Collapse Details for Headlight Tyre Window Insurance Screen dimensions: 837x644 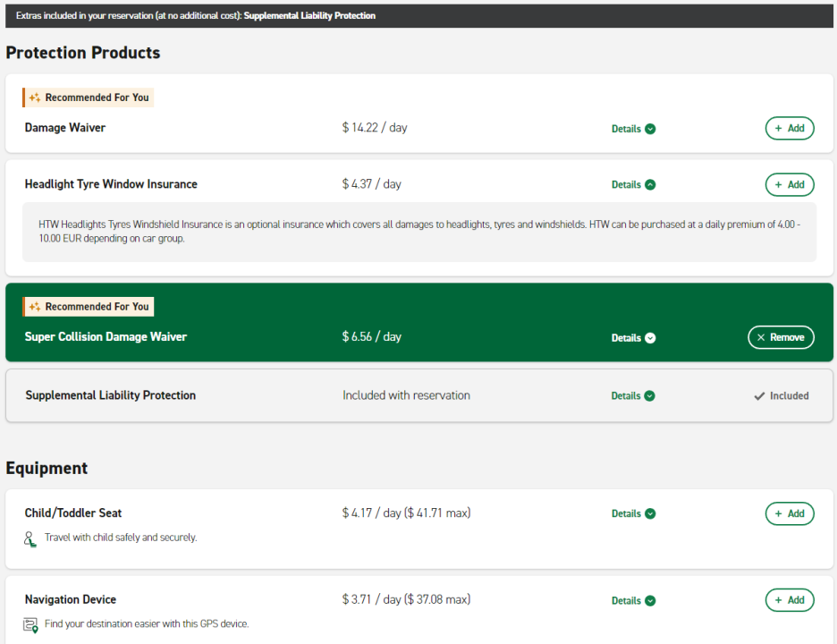click(x=633, y=185)
